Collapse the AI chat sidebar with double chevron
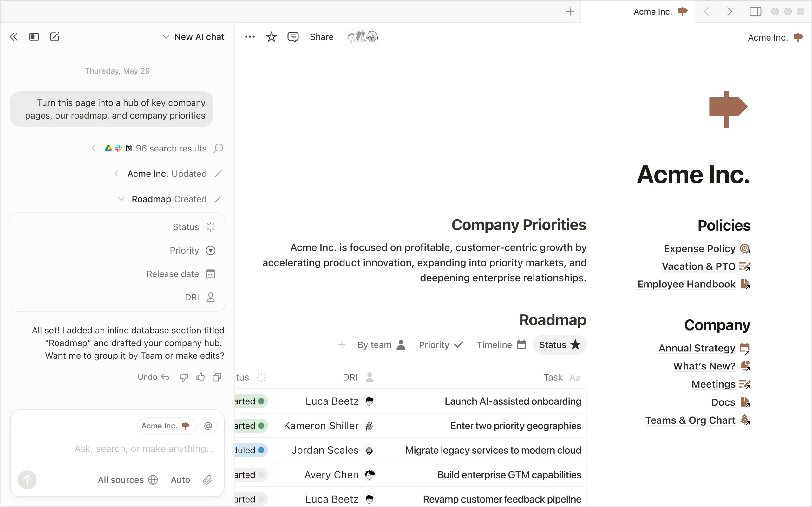812x507 pixels. click(14, 37)
